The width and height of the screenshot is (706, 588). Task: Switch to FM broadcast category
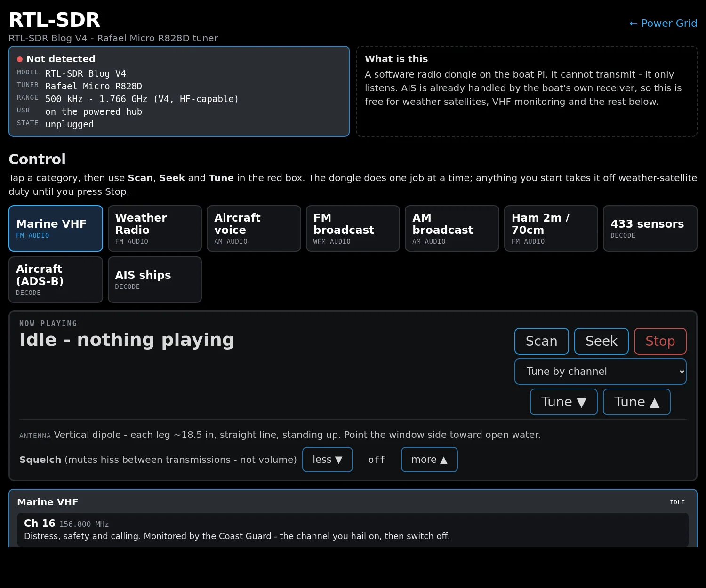coord(353,228)
